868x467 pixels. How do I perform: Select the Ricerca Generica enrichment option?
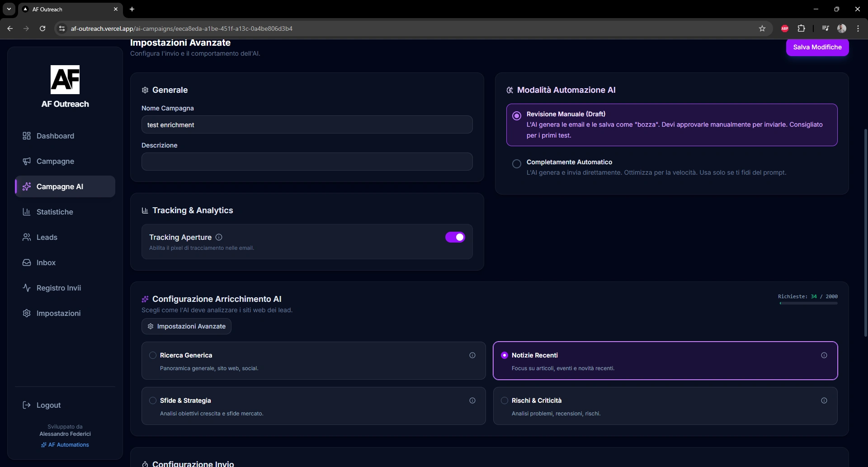point(153,355)
